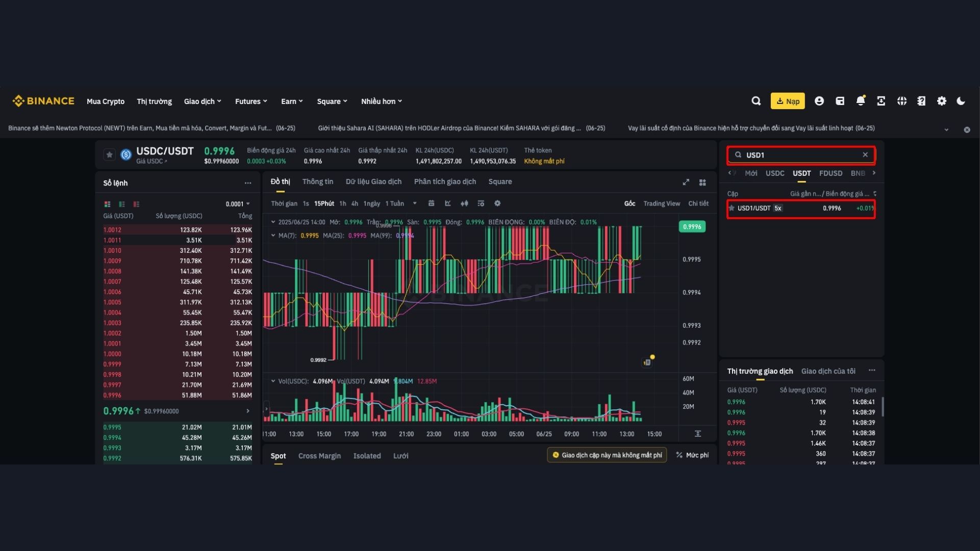
Task: Switch to the Dữ liệu Giao dịch tab
Action: tap(373, 182)
